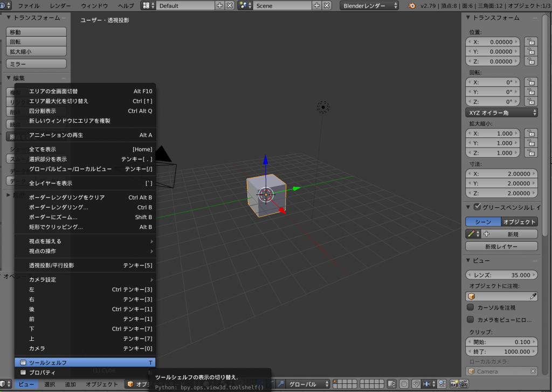
Task: Enable カメラをビューにロック checkbox
Action: (x=470, y=319)
